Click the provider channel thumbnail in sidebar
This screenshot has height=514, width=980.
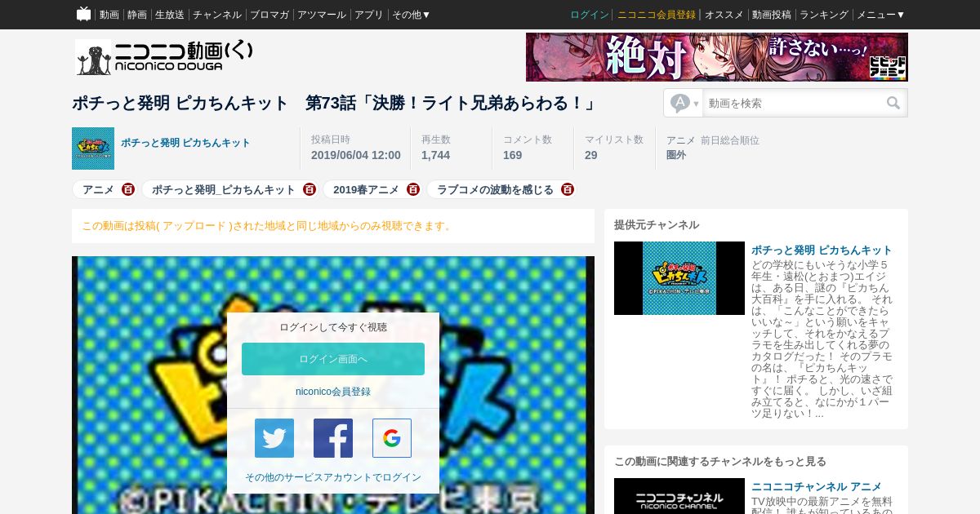point(679,278)
